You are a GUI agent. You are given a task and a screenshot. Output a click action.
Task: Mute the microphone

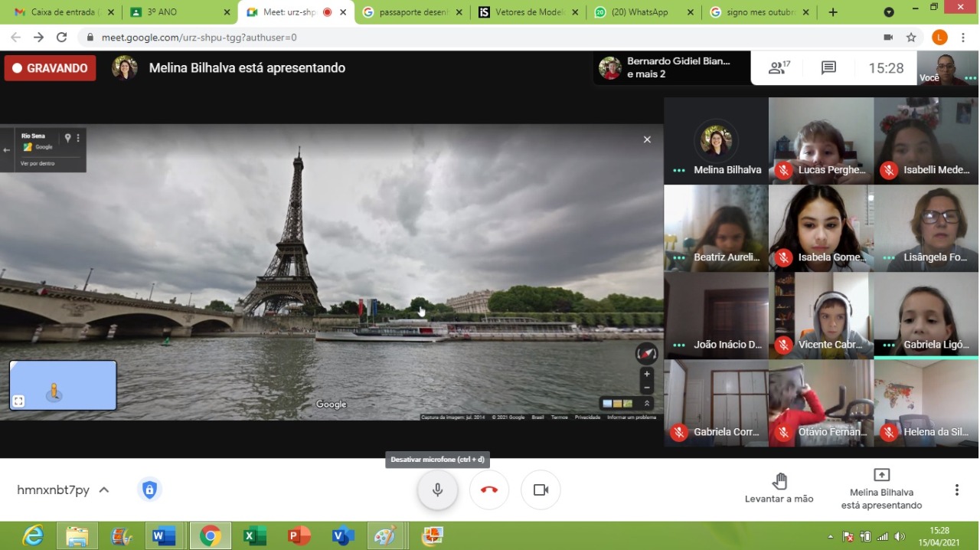(437, 489)
